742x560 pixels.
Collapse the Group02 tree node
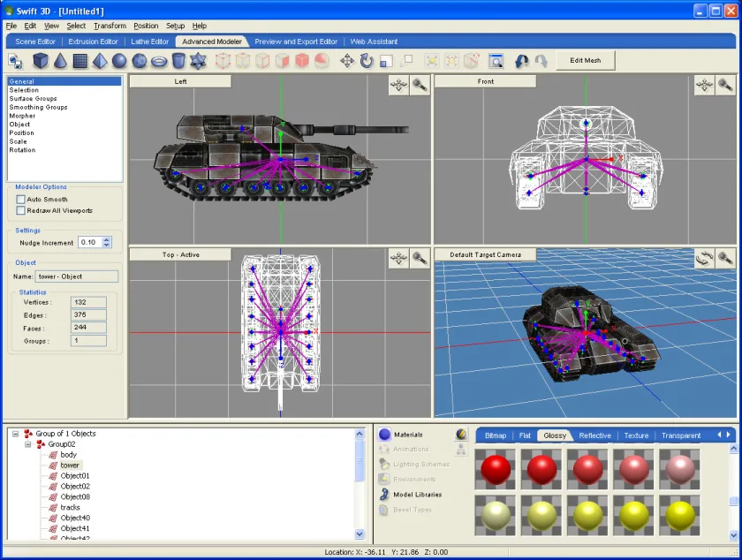[x=28, y=444]
